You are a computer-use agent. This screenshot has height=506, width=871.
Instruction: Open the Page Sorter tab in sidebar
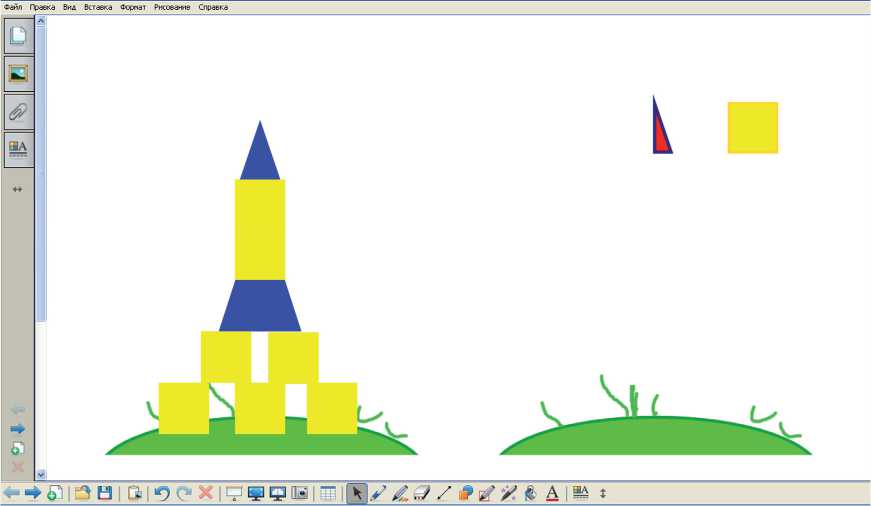click(x=18, y=37)
